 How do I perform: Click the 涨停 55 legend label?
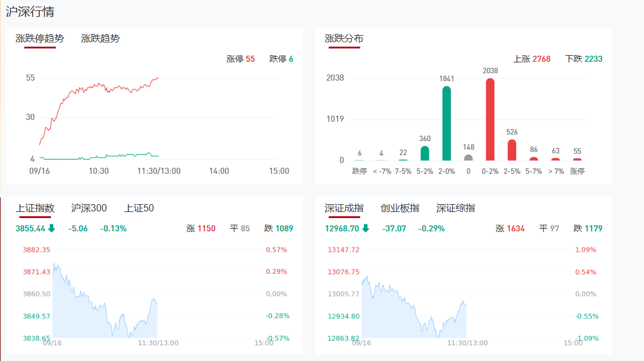(x=240, y=59)
